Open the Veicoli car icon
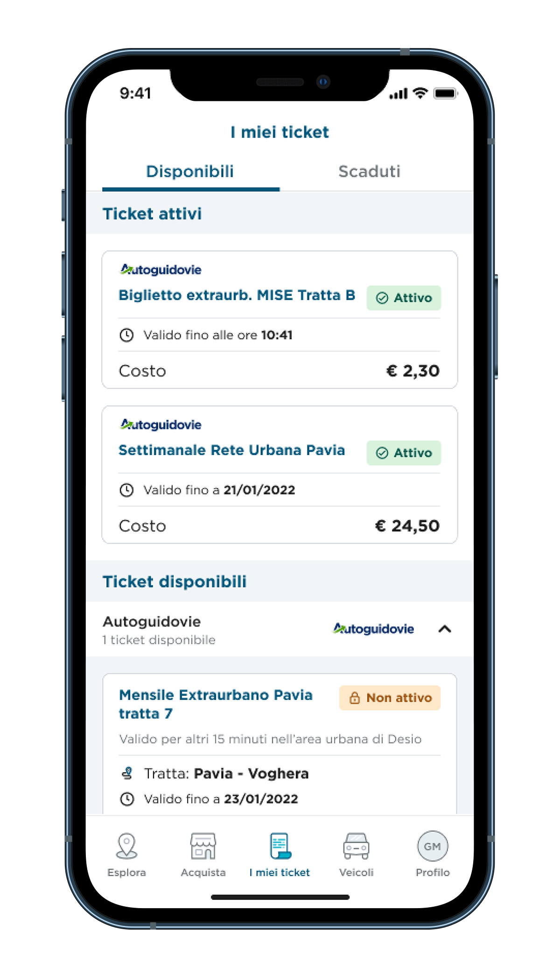This screenshot has width=560, height=980. pos(356,846)
